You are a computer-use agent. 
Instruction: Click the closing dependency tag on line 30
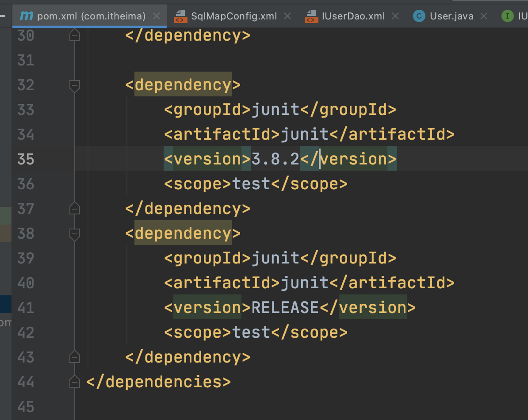tap(187, 35)
